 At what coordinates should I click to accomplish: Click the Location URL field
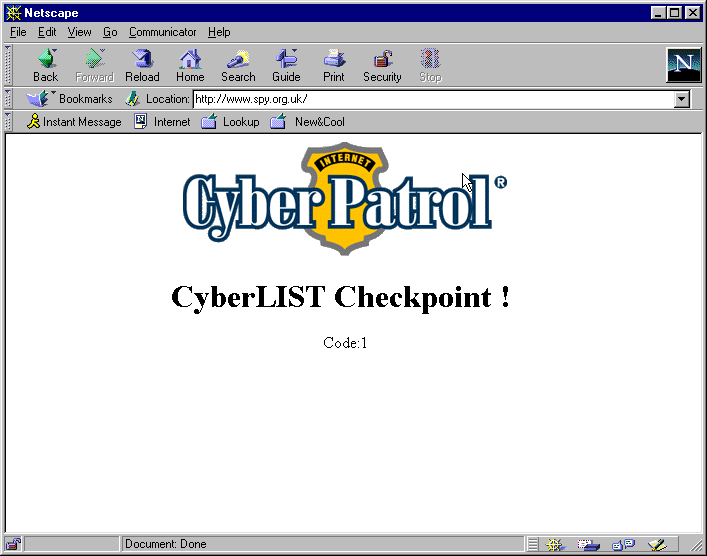(x=433, y=99)
